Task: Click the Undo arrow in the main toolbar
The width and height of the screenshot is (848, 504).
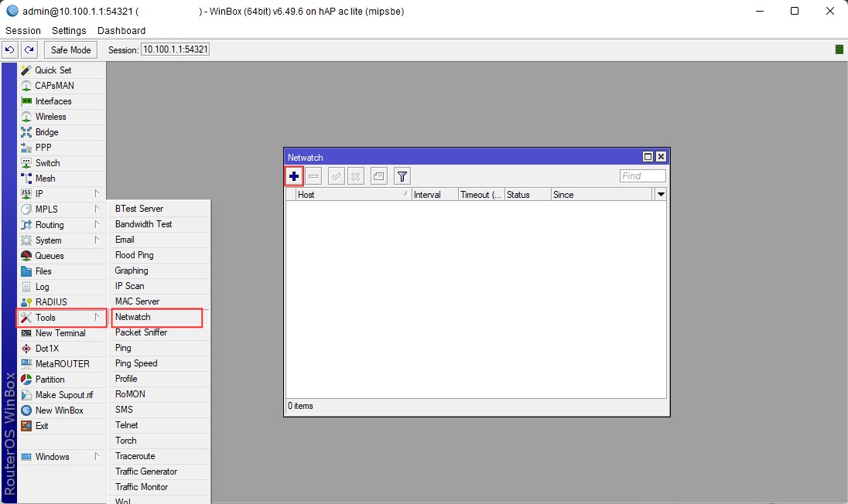Action: click(10, 50)
